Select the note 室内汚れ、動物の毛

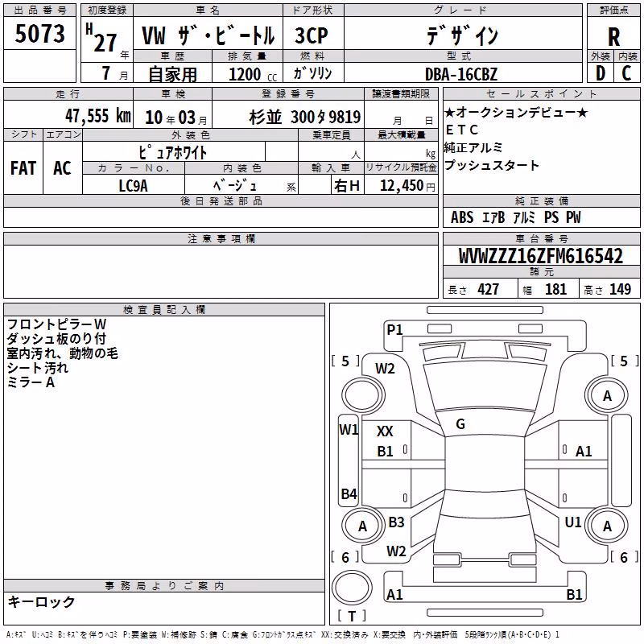click(63, 353)
